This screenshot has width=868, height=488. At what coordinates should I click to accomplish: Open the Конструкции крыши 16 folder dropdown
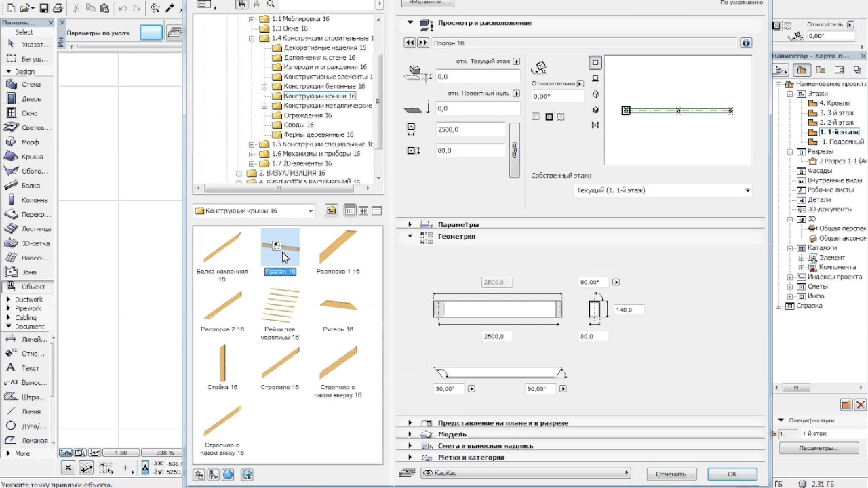click(254, 211)
